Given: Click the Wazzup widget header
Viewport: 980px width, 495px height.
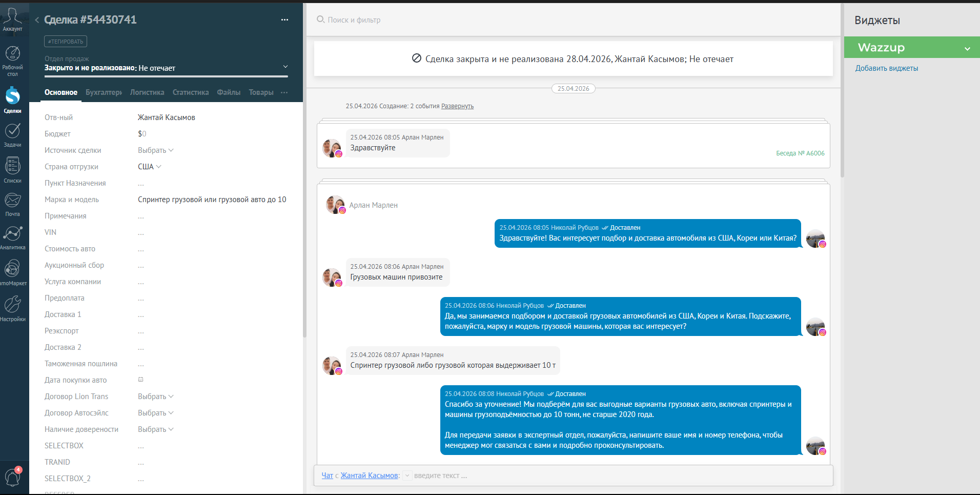Looking at the screenshot, I should point(912,47).
